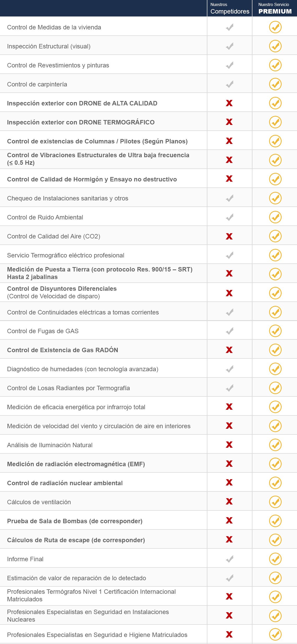This screenshot has width=297, height=644.
Task: Click Premium checkmark for Seguridad e Higiene Matriculados
Action: pyautogui.click(x=275, y=635)
